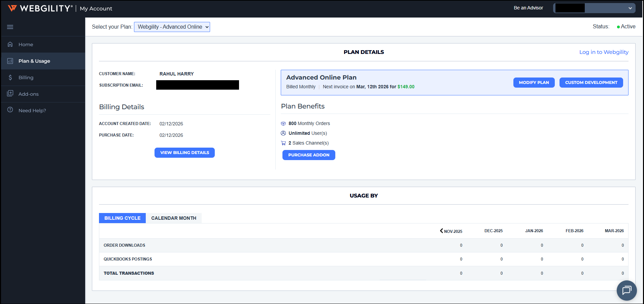
Task: Click the Be an Advisor link
Action: click(528, 8)
